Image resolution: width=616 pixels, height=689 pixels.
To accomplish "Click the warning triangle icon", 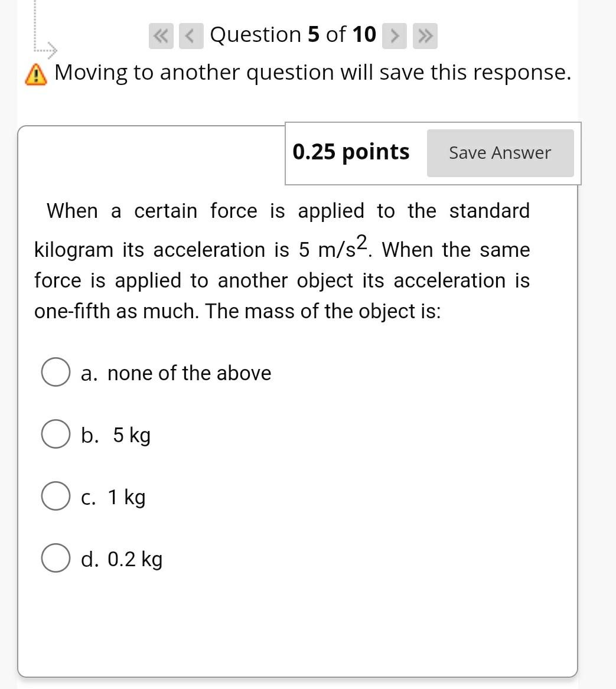I will click(x=34, y=73).
